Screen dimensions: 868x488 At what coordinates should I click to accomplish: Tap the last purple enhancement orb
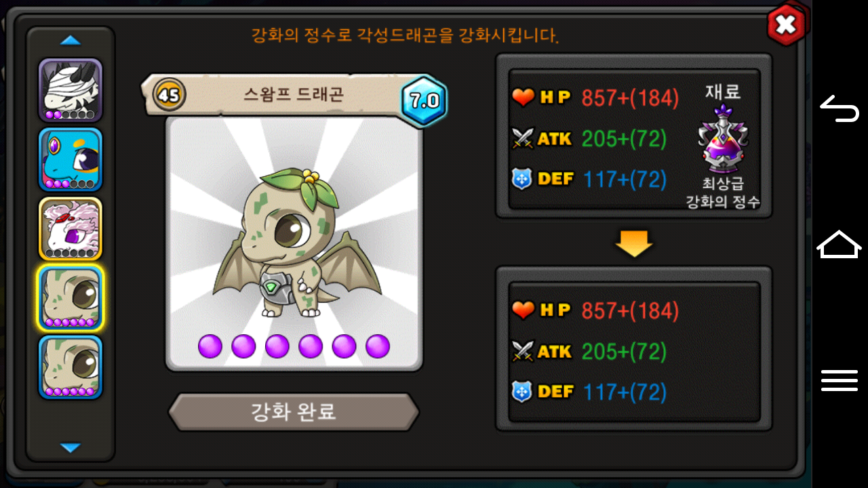(378, 346)
